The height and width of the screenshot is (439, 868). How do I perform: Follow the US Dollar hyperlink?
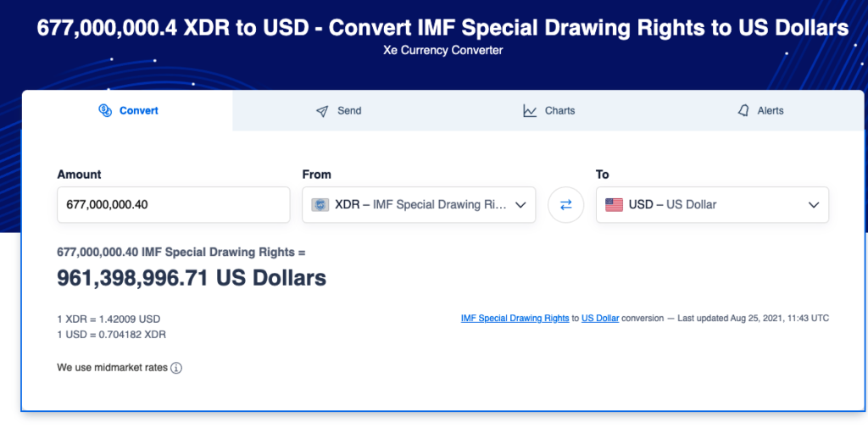point(600,319)
